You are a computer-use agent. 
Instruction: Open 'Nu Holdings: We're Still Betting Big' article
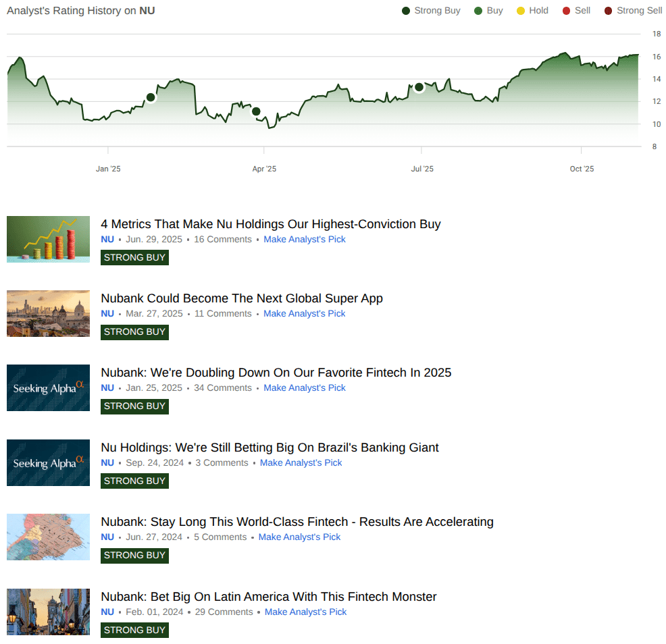click(x=269, y=448)
